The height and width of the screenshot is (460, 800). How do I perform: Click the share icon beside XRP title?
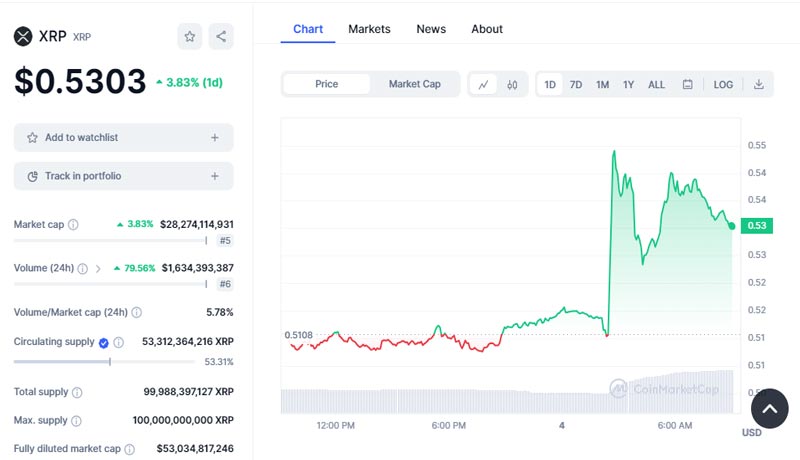[221, 36]
